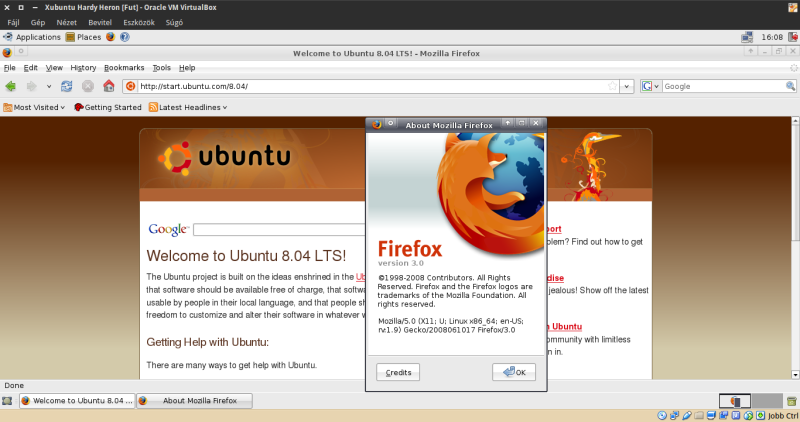800x422 pixels.
Task: Follow the 'Ubuntu' link in page's right column
Action: (566, 327)
